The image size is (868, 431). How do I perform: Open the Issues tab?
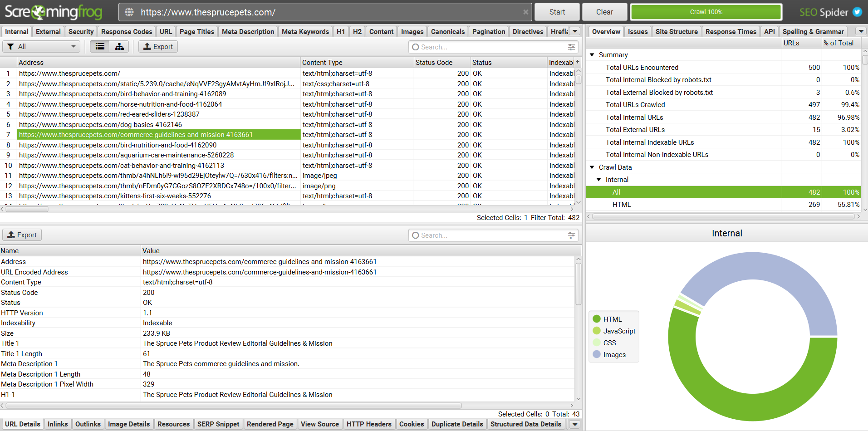click(x=638, y=31)
